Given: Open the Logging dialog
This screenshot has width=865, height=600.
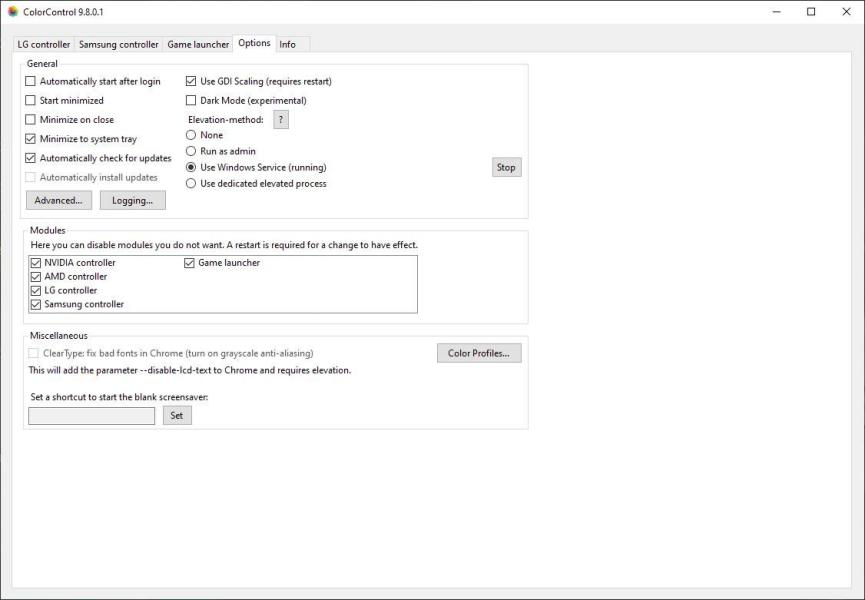Looking at the screenshot, I should pyautogui.click(x=132, y=200).
